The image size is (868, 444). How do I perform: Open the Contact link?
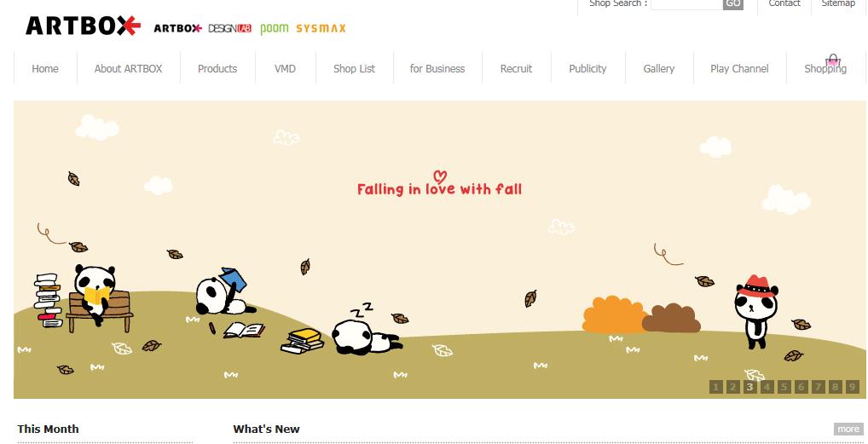(784, 3)
